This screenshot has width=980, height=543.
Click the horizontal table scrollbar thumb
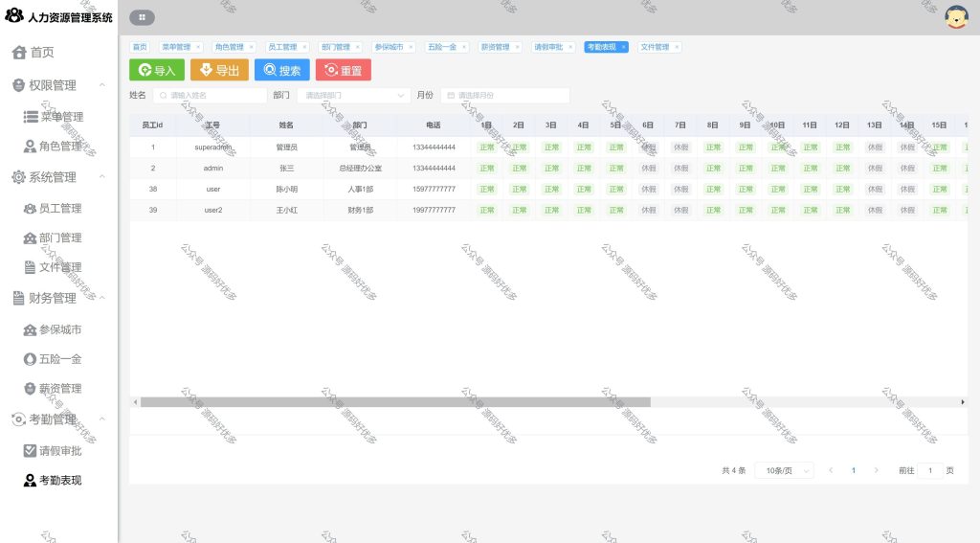coord(395,402)
